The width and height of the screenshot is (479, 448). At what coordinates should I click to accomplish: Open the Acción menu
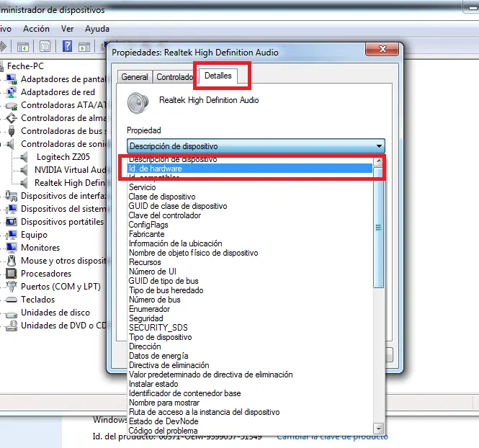(36, 29)
